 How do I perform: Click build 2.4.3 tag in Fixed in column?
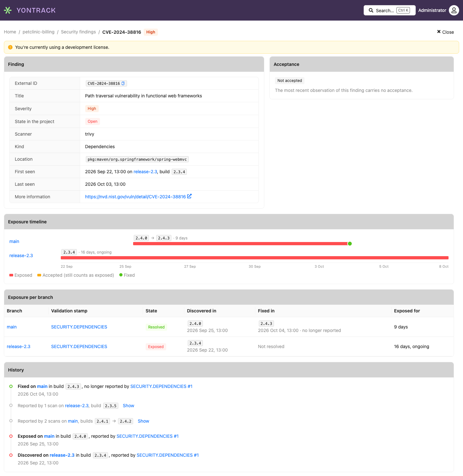[x=266, y=324]
